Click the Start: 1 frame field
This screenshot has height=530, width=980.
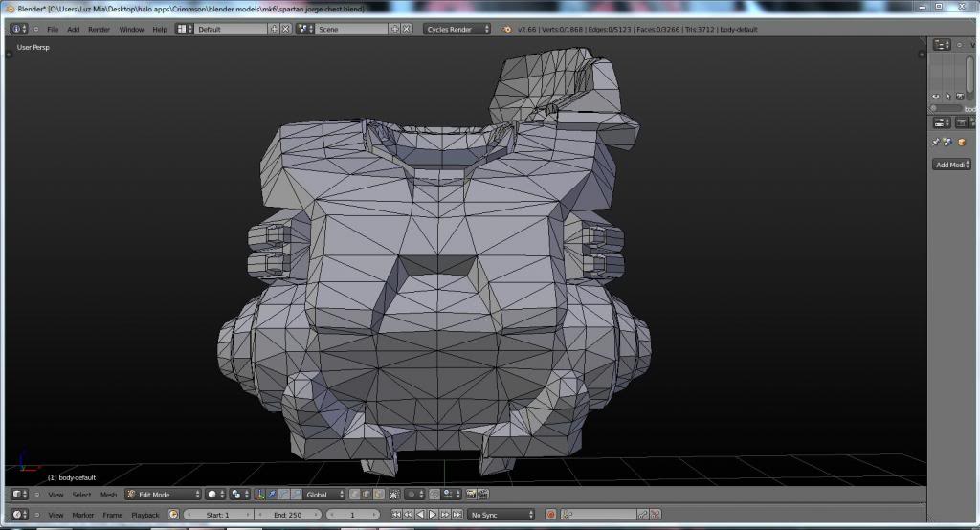(218, 515)
